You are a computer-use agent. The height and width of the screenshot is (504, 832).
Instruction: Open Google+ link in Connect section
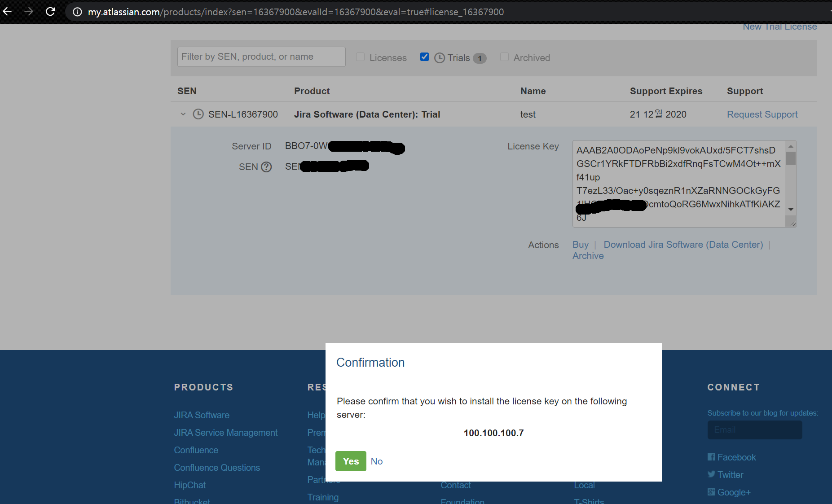coord(729,492)
